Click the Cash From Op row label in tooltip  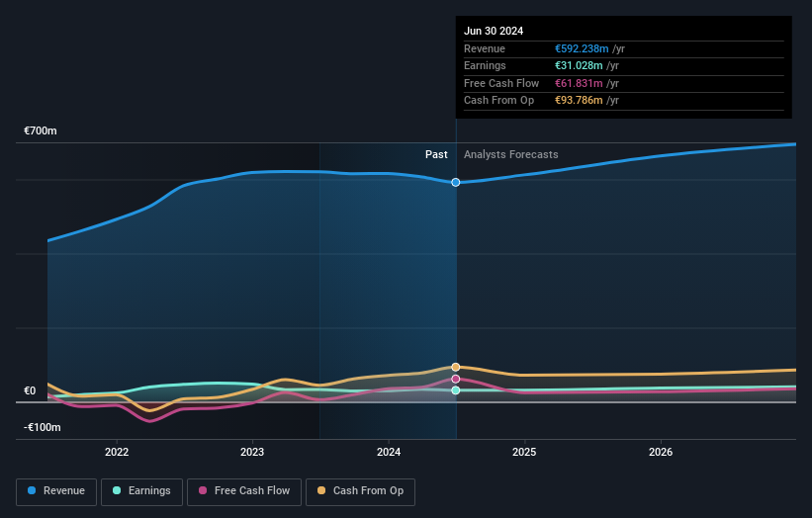[498, 101]
